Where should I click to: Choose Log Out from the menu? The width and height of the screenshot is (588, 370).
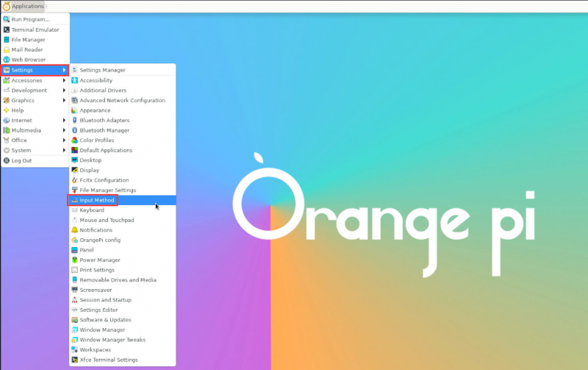coord(21,160)
